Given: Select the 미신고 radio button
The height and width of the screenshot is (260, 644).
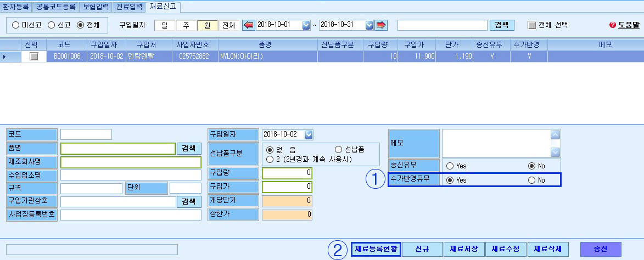Looking at the screenshot, I should click(15, 25).
